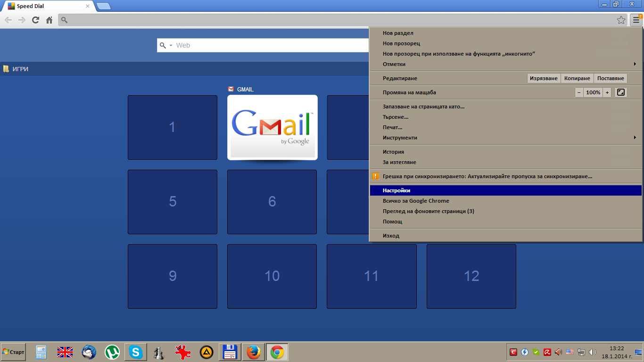Close the Speed Dial tab
Screen dimensions: 644x362
[88, 6]
